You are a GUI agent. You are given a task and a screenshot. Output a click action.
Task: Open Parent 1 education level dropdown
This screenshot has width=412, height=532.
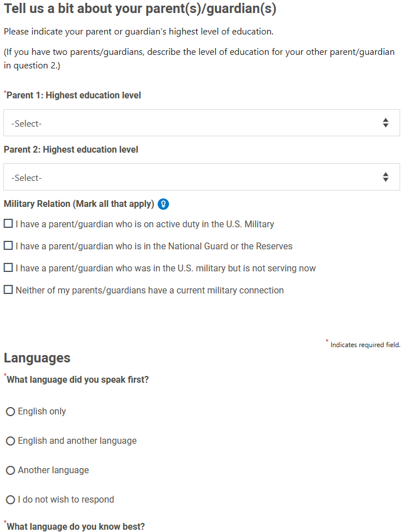(202, 123)
